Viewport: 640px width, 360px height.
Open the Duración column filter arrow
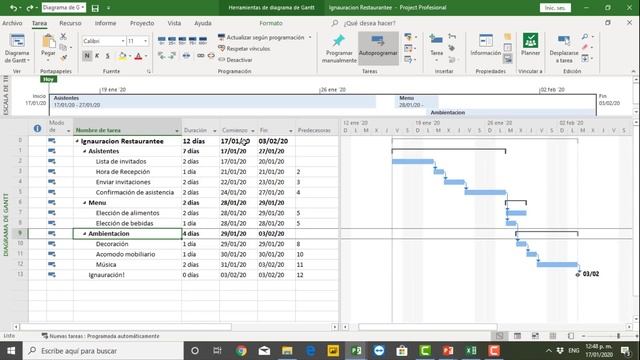pyautogui.click(x=215, y=131)
